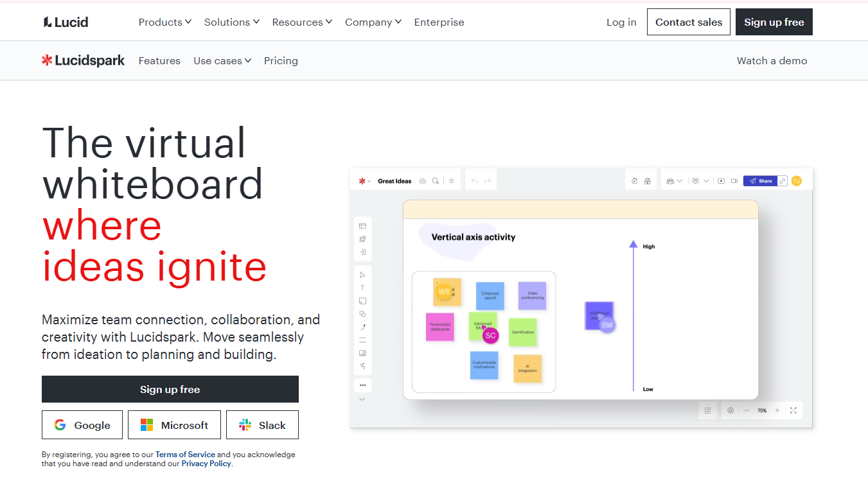Click the rocket icon in left sidebar
Image resolution: width=868 pixels, height=497 pixels.
[x=362, y=239]
